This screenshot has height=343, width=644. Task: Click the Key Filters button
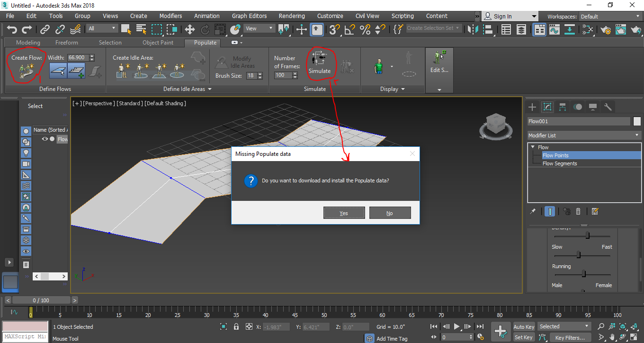coord(570,338)
